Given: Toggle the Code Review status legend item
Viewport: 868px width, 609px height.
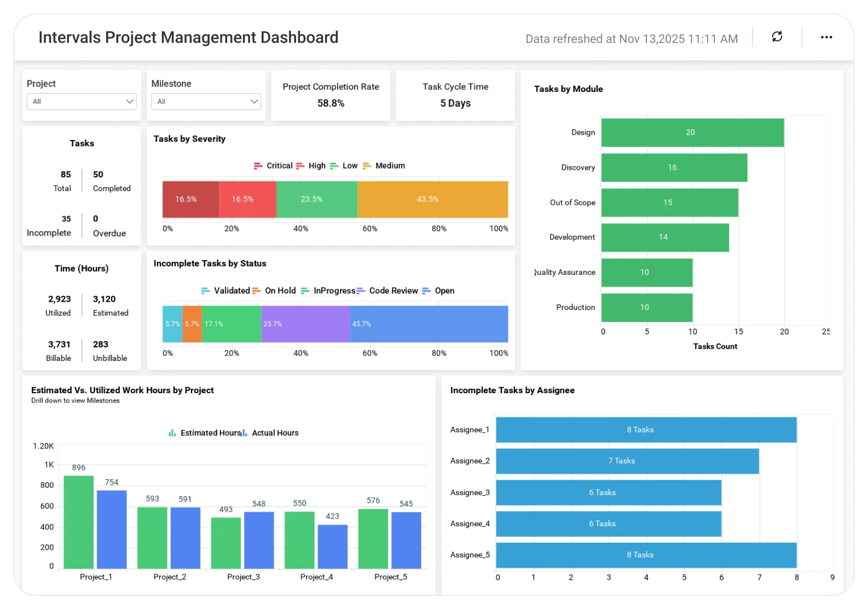Looking at the screenshot, I should click(x=387, y=290).
